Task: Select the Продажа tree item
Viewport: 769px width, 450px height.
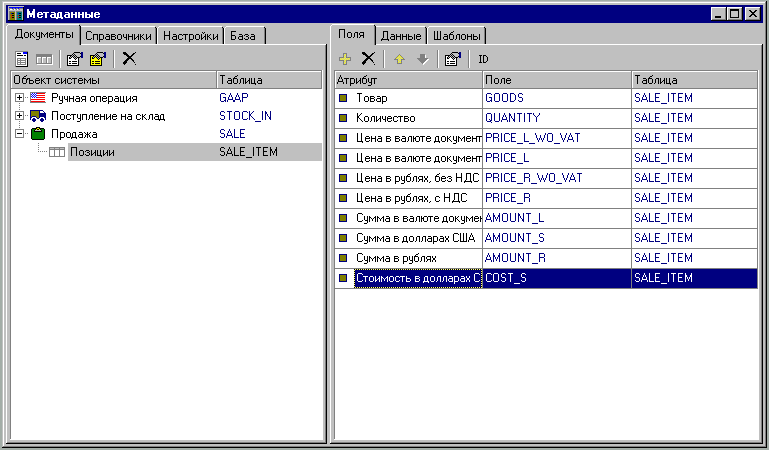Action: pyautogui.click(x=74, y=134)
